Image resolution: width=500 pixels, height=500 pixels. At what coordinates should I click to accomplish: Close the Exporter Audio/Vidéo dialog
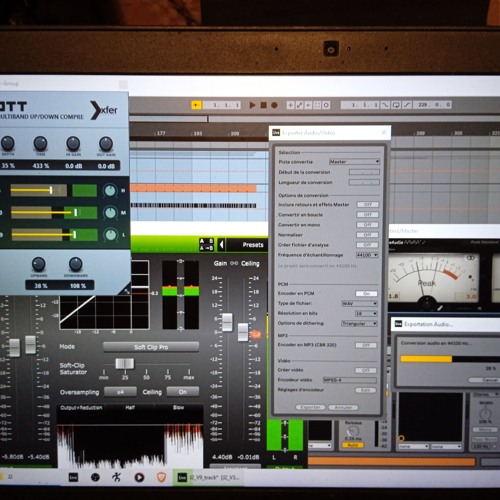click(384, 132)
